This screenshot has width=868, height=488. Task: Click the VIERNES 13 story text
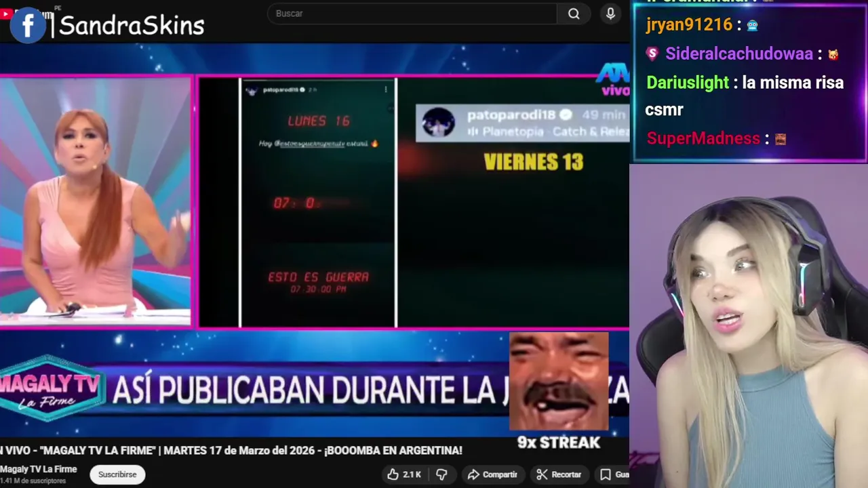pos(534,162)
